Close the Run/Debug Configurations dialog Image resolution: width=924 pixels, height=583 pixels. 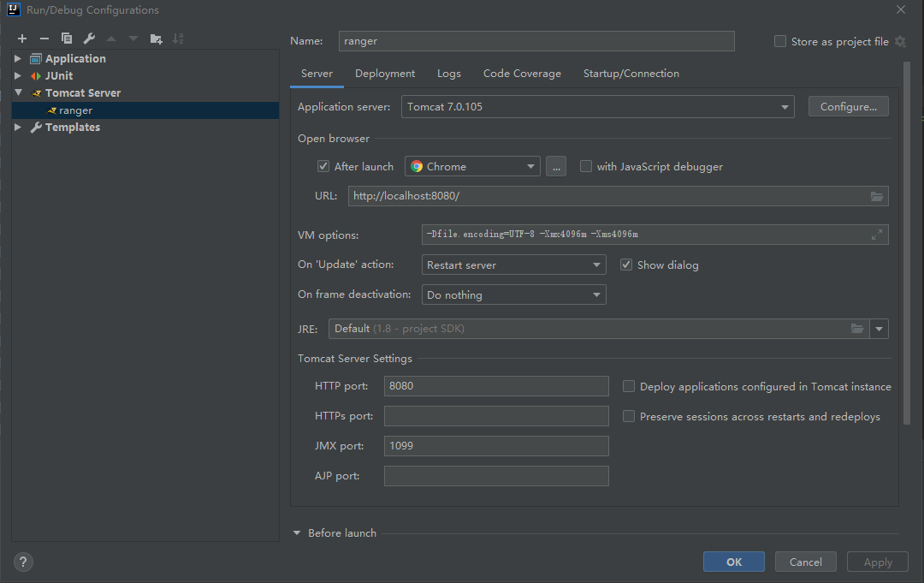pyautogui.click(x=900, y=9)
